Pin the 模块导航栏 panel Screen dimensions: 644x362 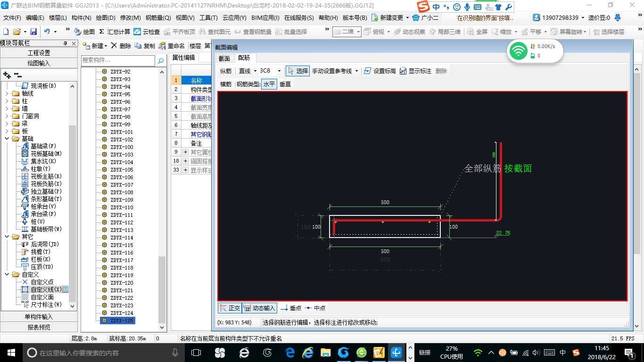coord(65,43)
